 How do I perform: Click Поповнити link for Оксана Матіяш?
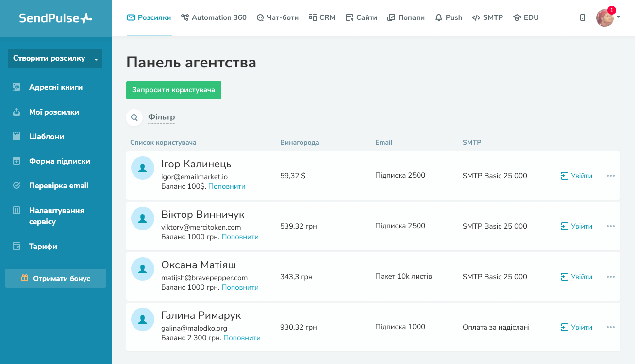pyautogui.click(x=240, y=287)
